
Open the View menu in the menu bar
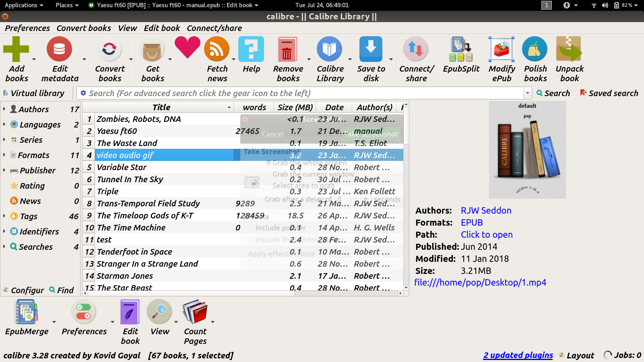128,28
